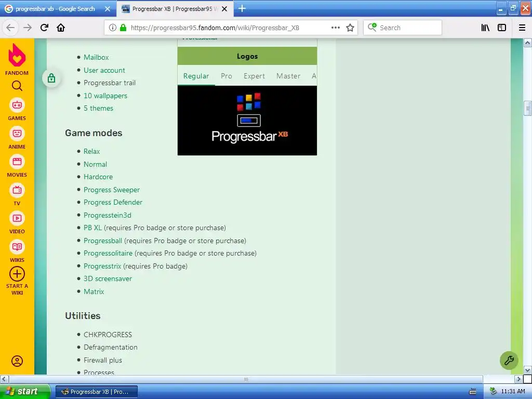Toggle the sidebar view icon
Screen dimensions: 532x399
click(x=502, y=28)
